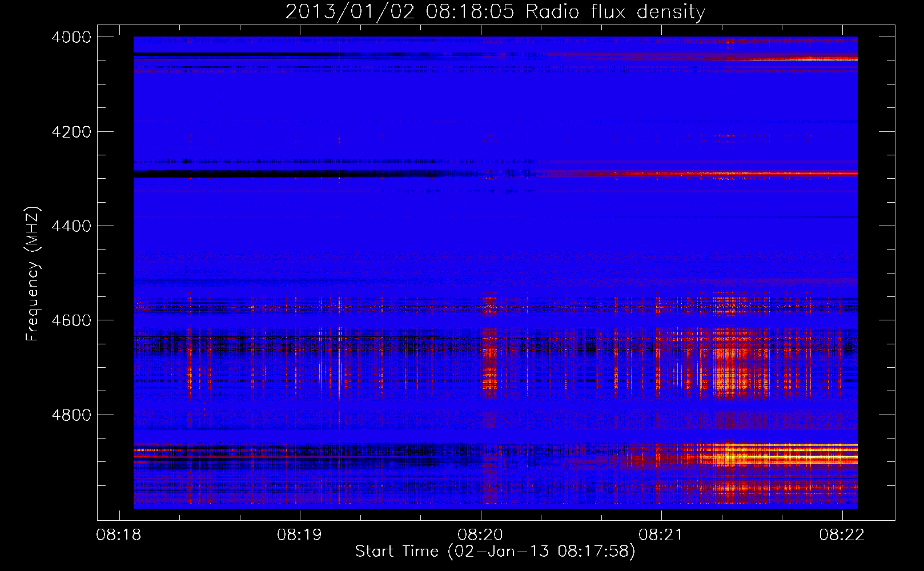Click the "Start Time (02-Jan-13 08:17:58)" x-axis label
Screen dimensions: 924x571
coord(495,552)
